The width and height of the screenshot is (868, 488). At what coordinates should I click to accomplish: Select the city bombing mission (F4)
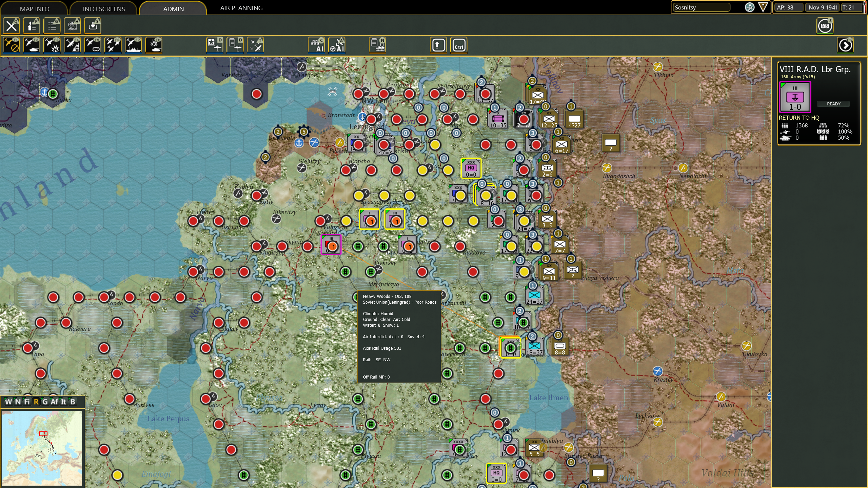click(72, 45)
